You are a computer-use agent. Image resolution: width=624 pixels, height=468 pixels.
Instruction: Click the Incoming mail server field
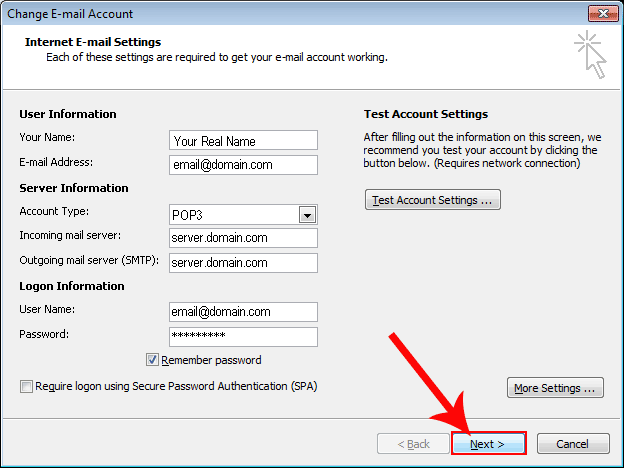point(243,238)
